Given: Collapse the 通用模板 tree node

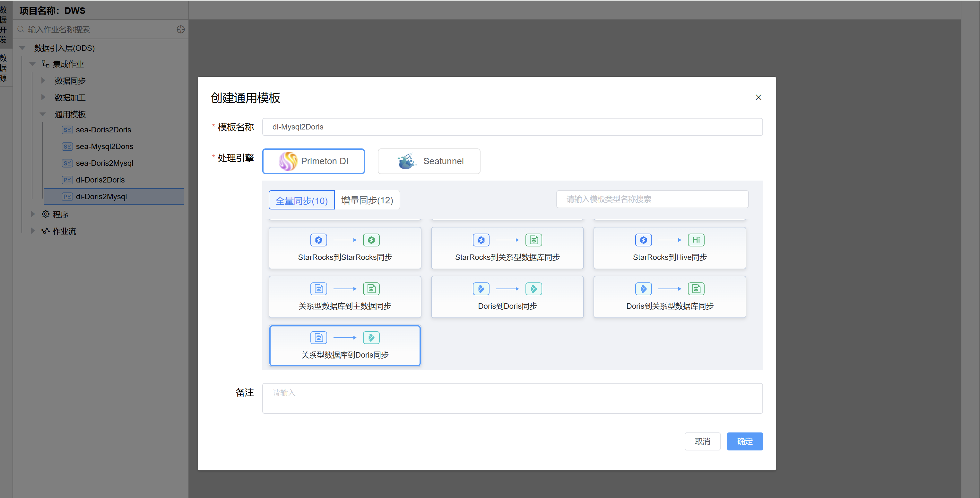Looking at the screenshot, I should tap(43, 114).
